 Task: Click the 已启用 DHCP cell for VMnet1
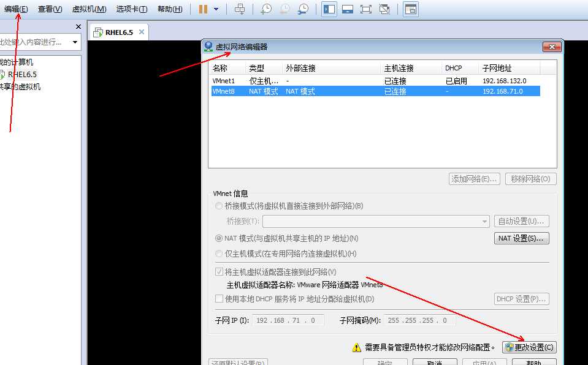(456, 81)
